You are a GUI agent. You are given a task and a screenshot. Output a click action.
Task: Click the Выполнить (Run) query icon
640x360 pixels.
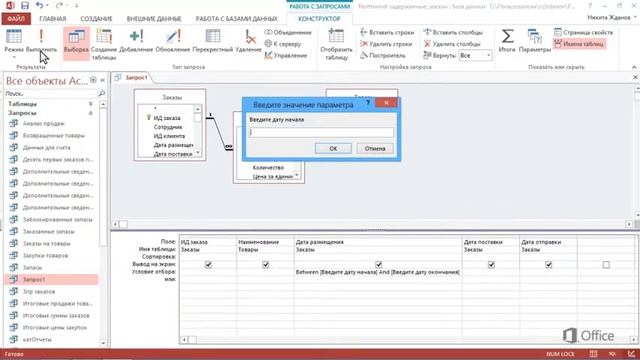(x=41, y=41)
